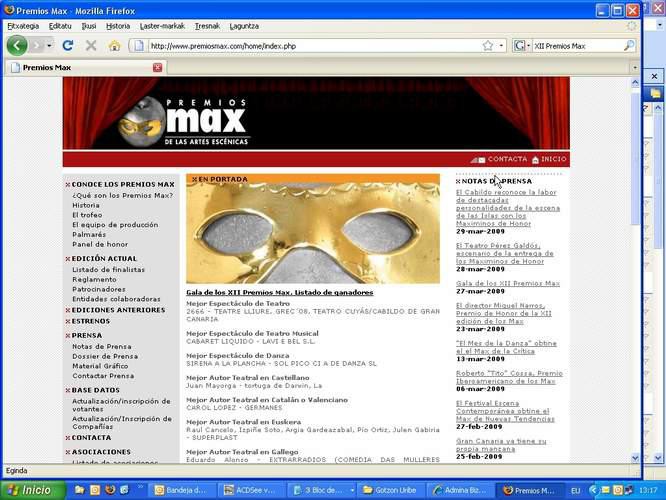666x500 pixels.
Task: Click the page scrollbar up arrow
Action: (635, 82)
